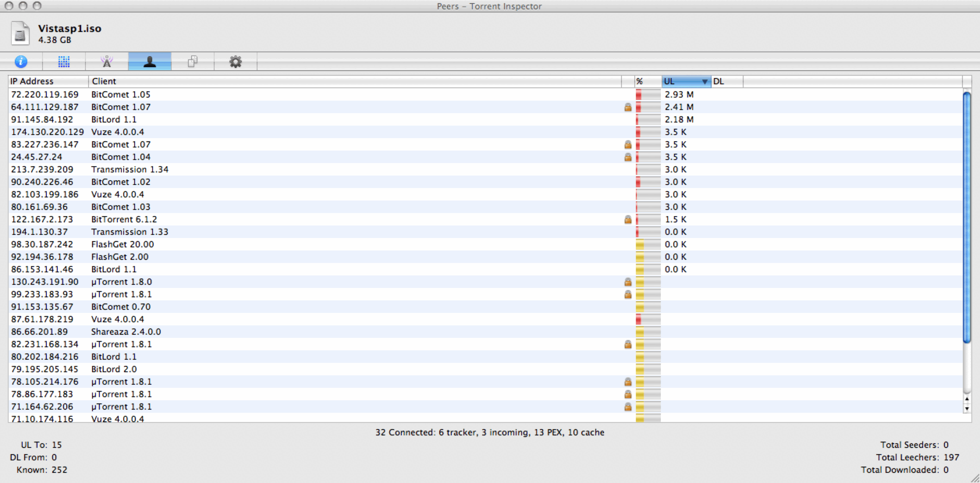This screenshot has height=483, width=980.
Task: Click the Total Leechers: 197 label
Action: 918,457
